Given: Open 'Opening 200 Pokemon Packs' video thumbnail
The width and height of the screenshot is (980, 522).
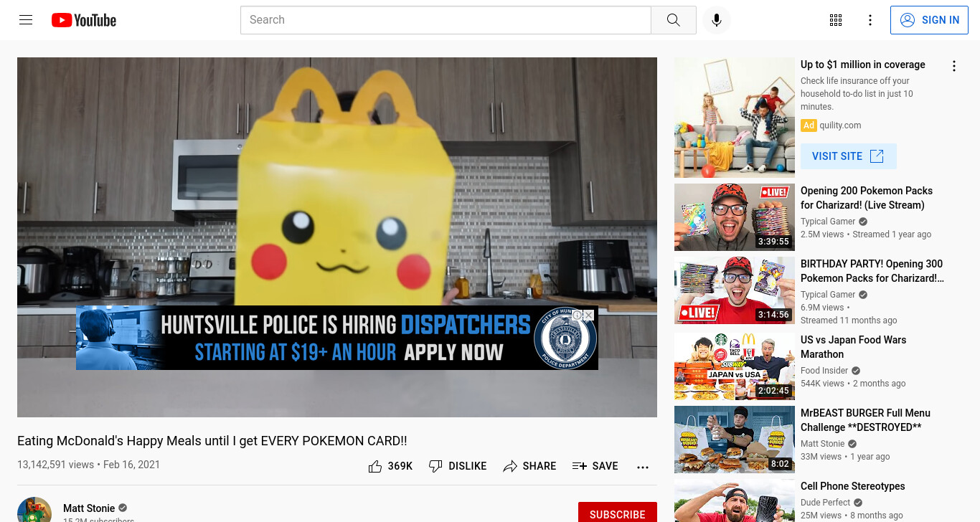Looking at the screenshot, I should (x=735, y=217).
